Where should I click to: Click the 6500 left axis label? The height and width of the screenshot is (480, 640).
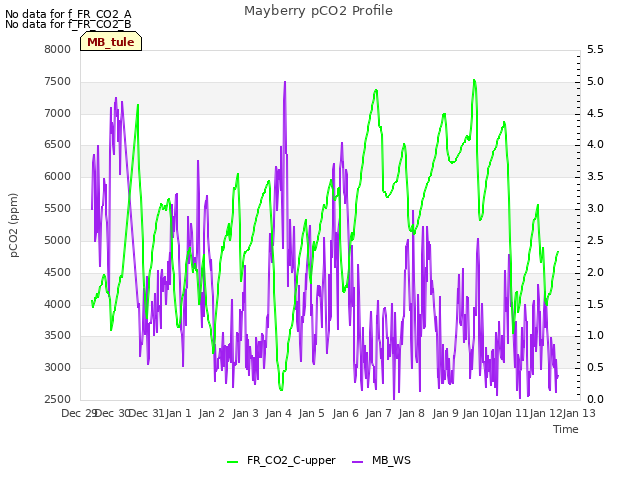point(58,145)
